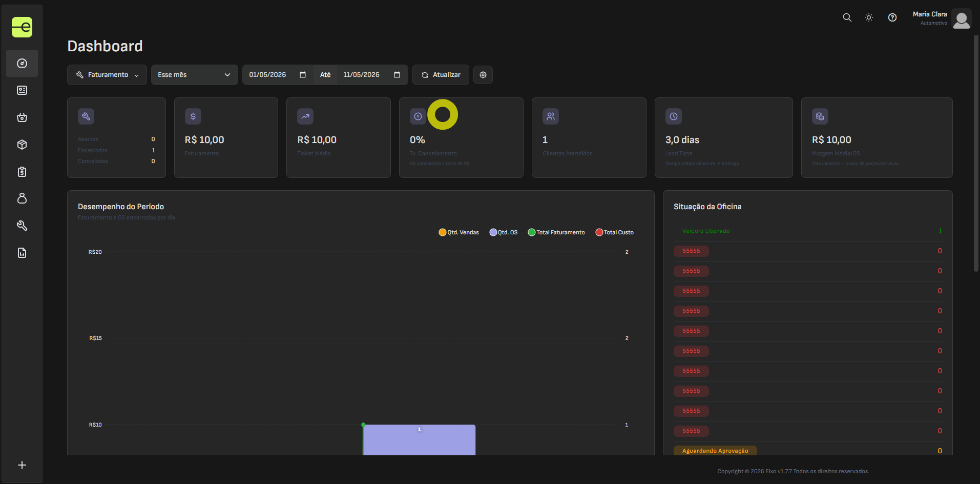This screenshot has height=484, width=980.
Task: Click the Situação da Oficina heading
Action: point(707,207)
